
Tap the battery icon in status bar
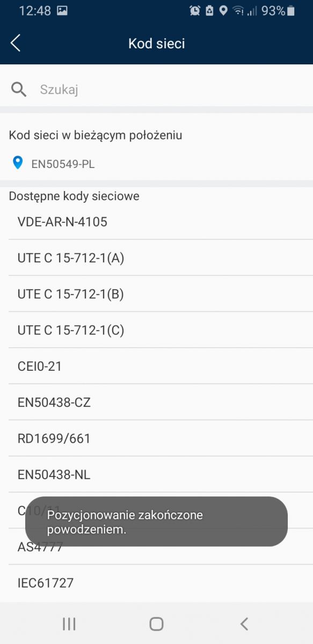pyautogui.click(x=291, y=11)
